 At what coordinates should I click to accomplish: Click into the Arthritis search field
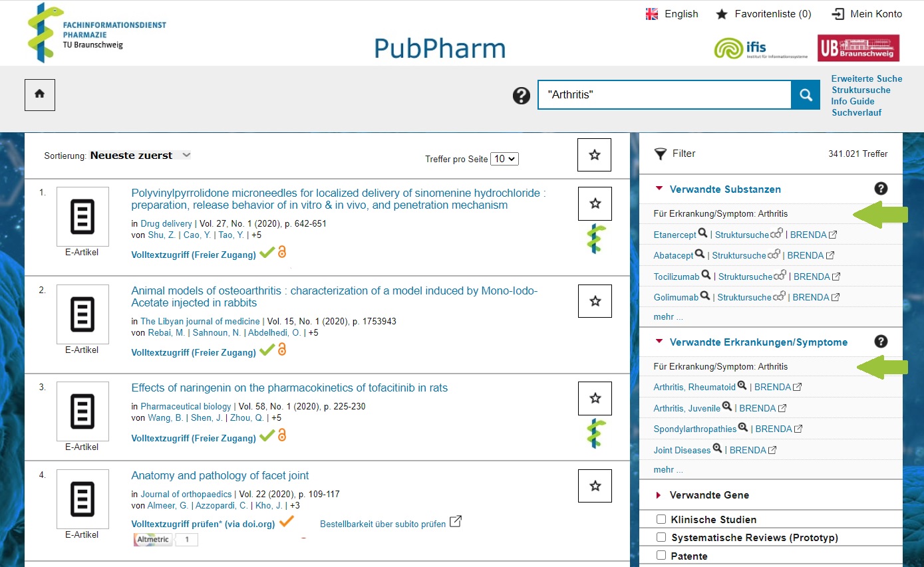[x=663, y=95]
